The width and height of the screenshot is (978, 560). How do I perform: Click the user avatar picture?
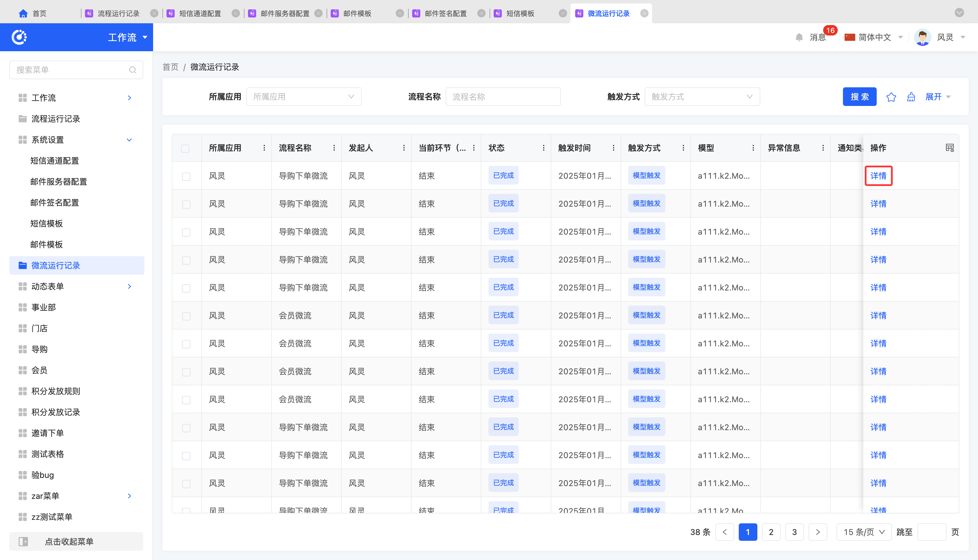point(922,37)
